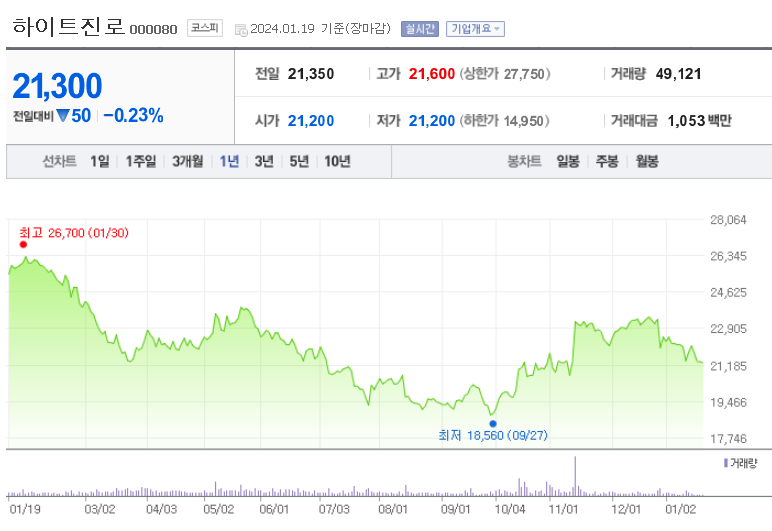Click the blue down-triangle next to 50
Image resolution: width=772 pixels, height=531 pixels.
(x=63, y=116)
